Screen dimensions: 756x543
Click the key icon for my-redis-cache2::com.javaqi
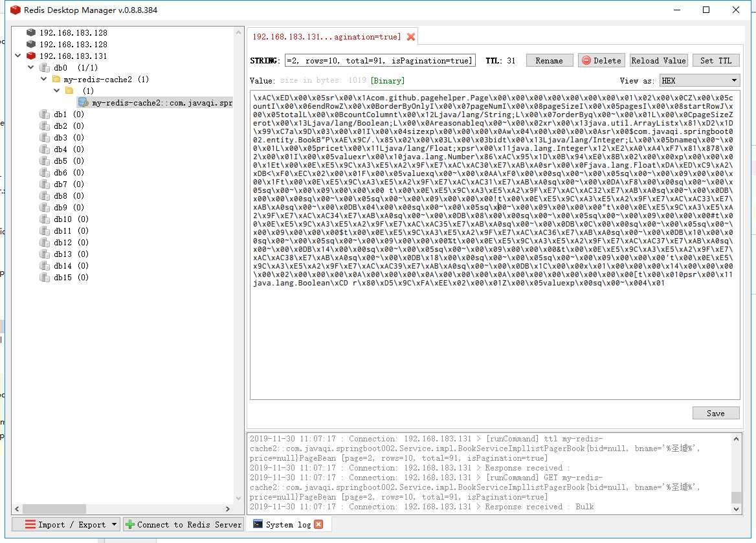(83, 102)
